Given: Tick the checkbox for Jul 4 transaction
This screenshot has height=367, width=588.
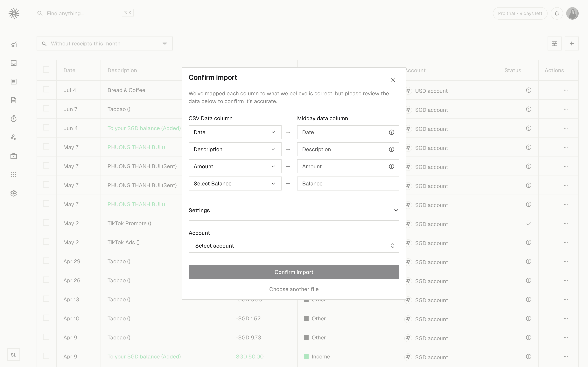Looking at the screenshot, I should [46, 90].
